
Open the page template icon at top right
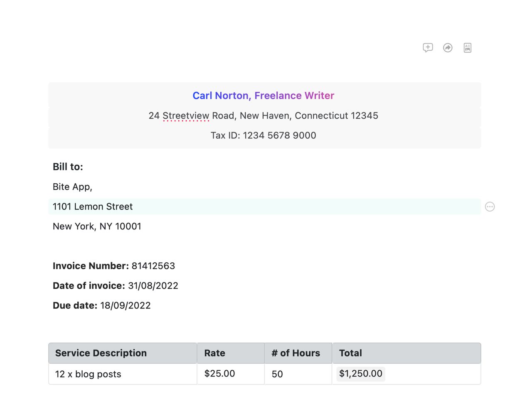pos(468,48)
